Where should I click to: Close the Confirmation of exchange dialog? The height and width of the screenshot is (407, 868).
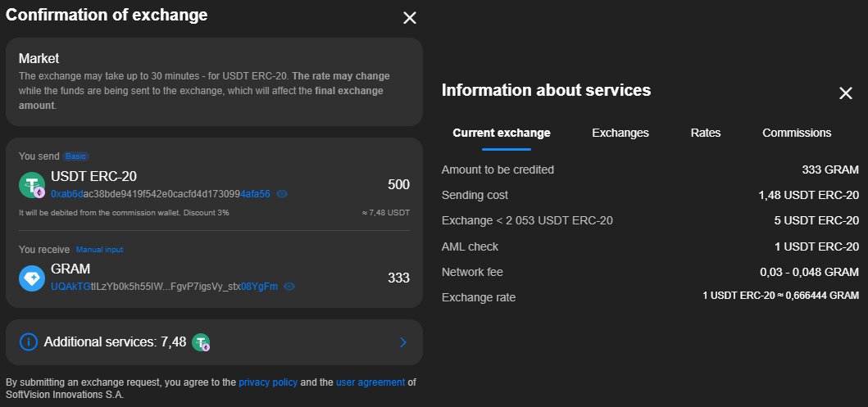click(x=410, y=18)
